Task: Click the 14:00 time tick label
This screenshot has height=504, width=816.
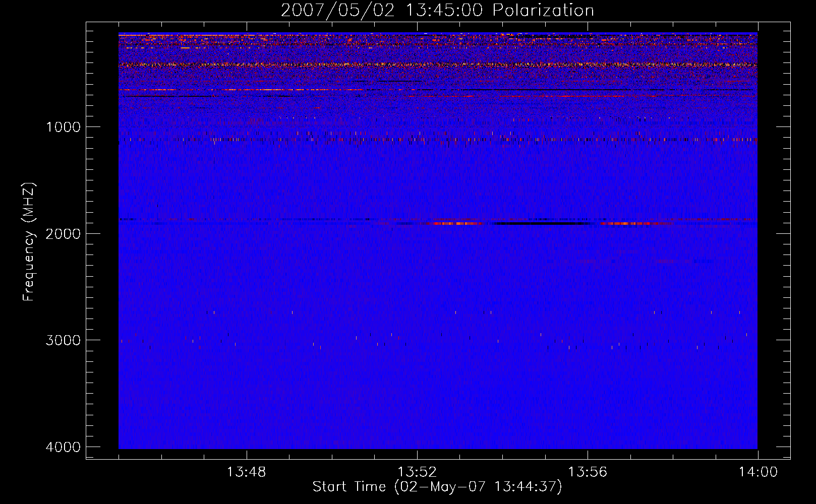Action: 758,472
